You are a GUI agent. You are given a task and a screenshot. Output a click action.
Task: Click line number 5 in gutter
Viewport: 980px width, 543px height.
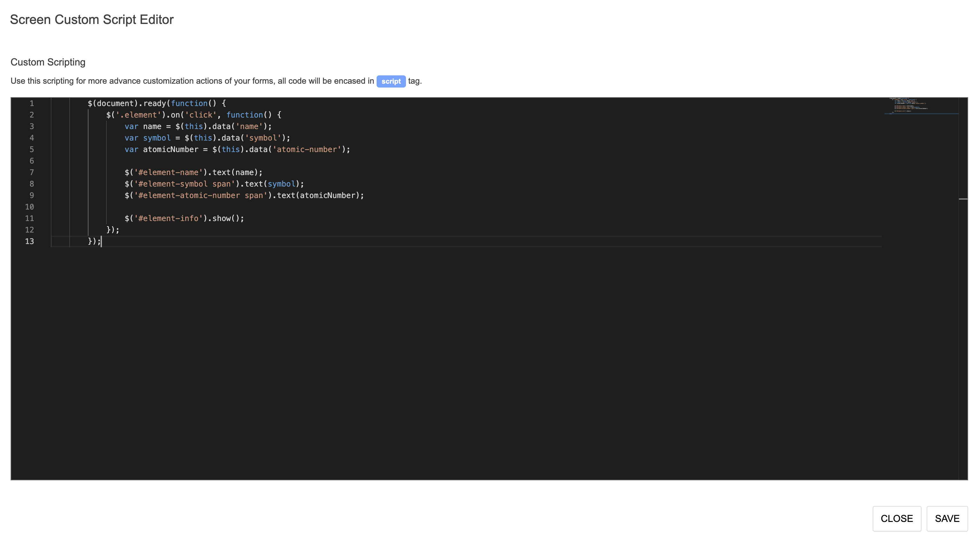pyautogui.click(x=32, y=149)
